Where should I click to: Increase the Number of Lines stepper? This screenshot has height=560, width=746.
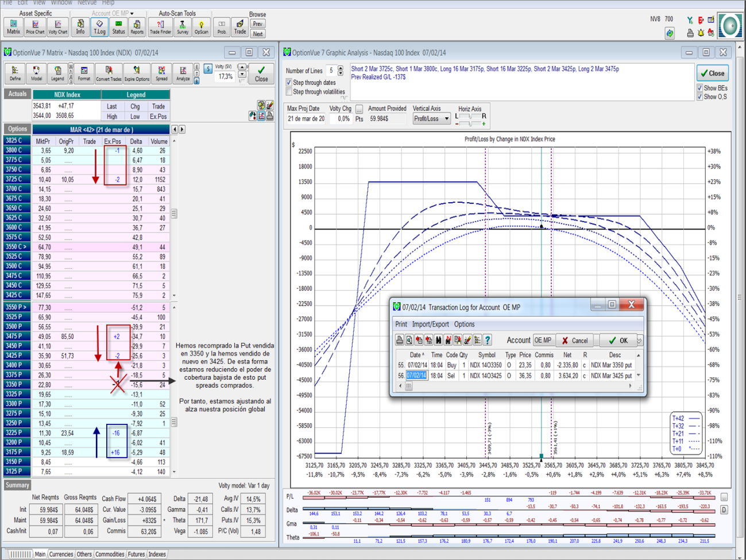pos(341,68)
